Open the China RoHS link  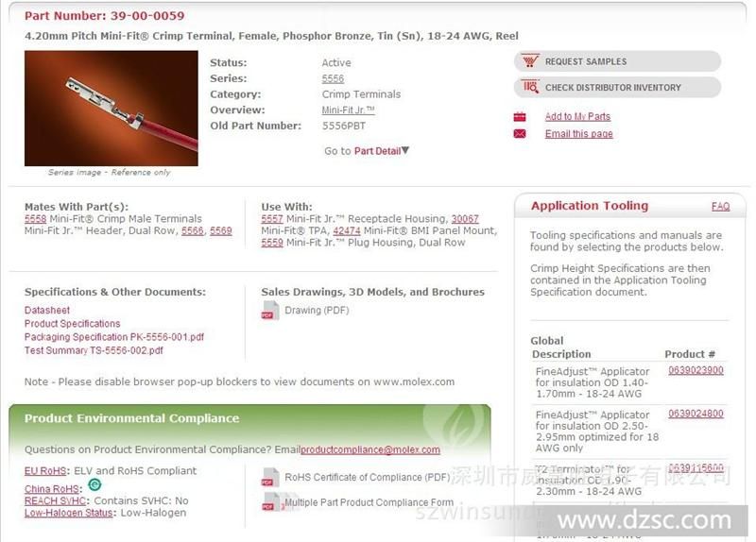click(52, 489)
